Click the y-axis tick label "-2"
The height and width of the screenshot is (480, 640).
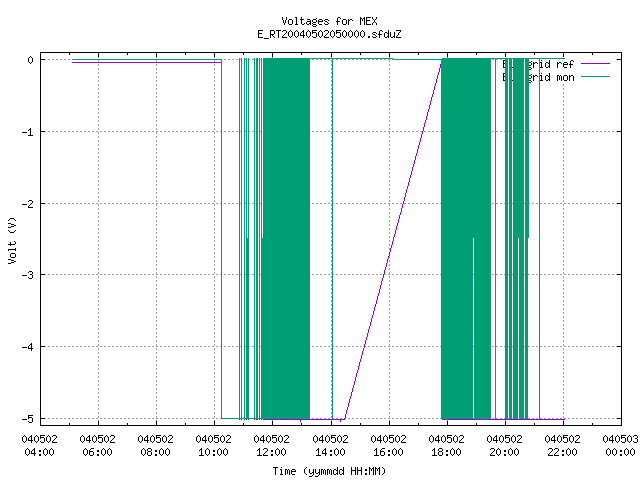point(28,204)
